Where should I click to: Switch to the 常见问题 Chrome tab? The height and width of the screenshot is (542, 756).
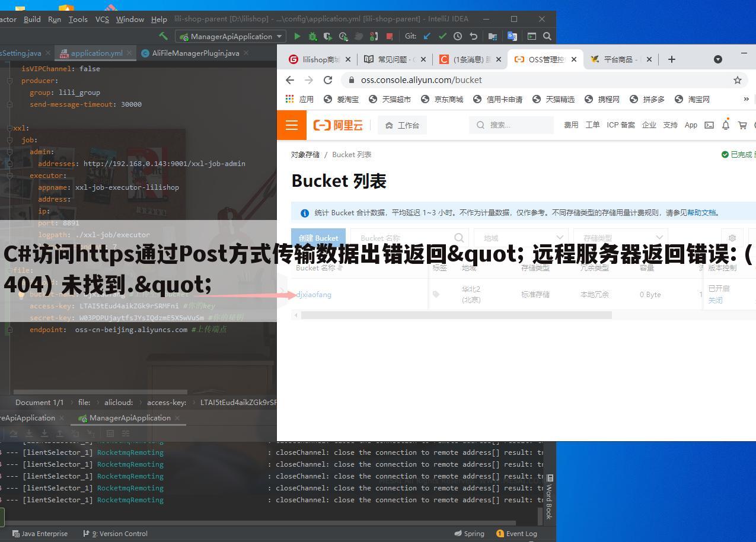[x=396, y=59]
